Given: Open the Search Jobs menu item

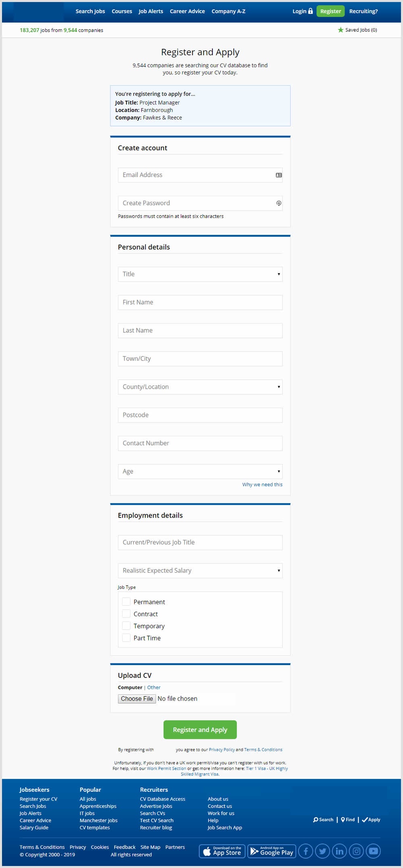Looking at the screenshot, I should (x=90, y=11).
